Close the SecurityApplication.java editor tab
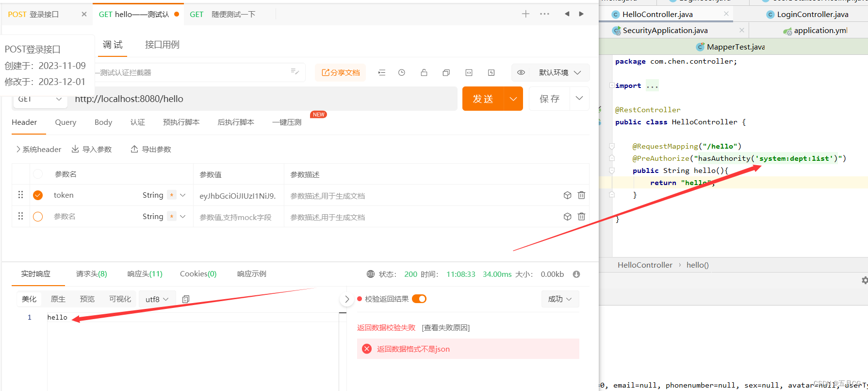Screen dimensions: 868x391 coord(741,30)
